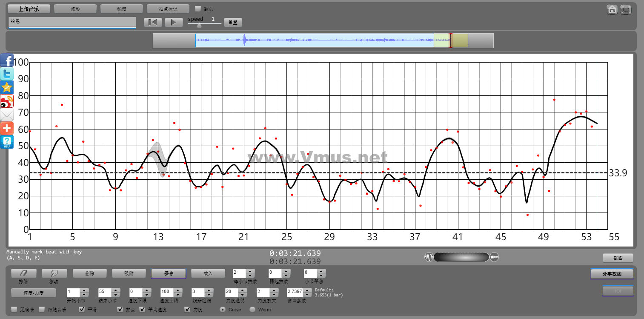This screenshot has width=644, height=319.
Task: Click the Facebook share icon
Action: 7,60
